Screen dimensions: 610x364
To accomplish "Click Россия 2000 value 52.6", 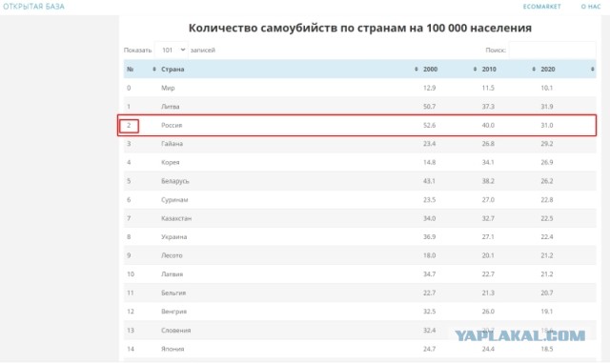I will click(x=430, y=125).
